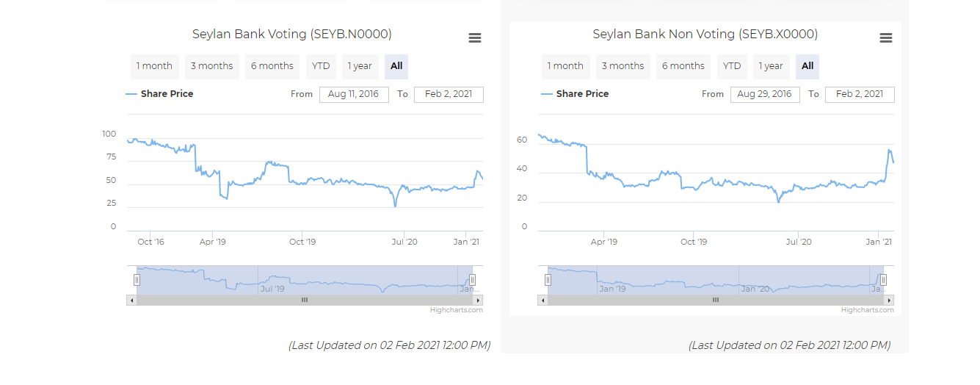The width and height of the screenshot is (980, 385).
Task: Click scrollbar right arrow on Non Voting chart
Action: pyautogui.click(x=889, y=300)
